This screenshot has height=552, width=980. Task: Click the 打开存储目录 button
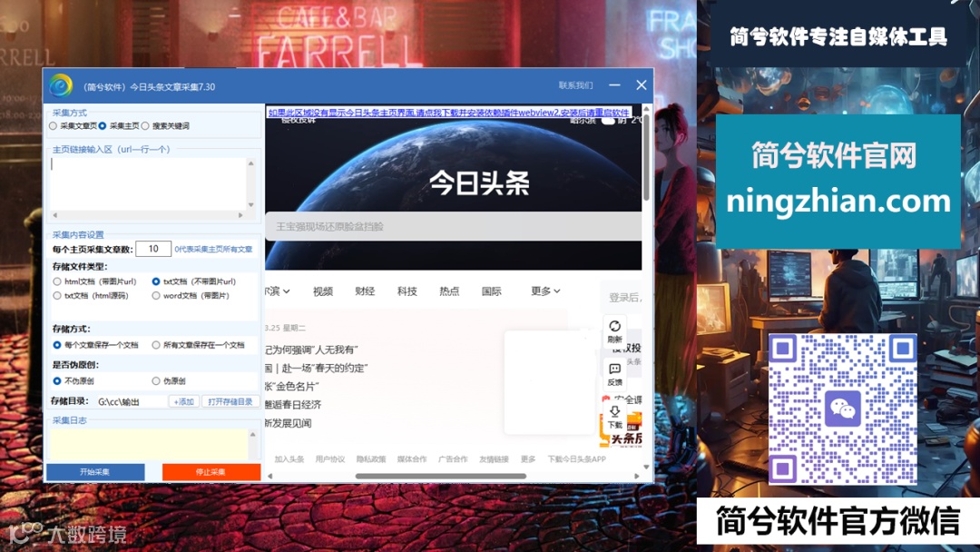click(x=230, y=401)
